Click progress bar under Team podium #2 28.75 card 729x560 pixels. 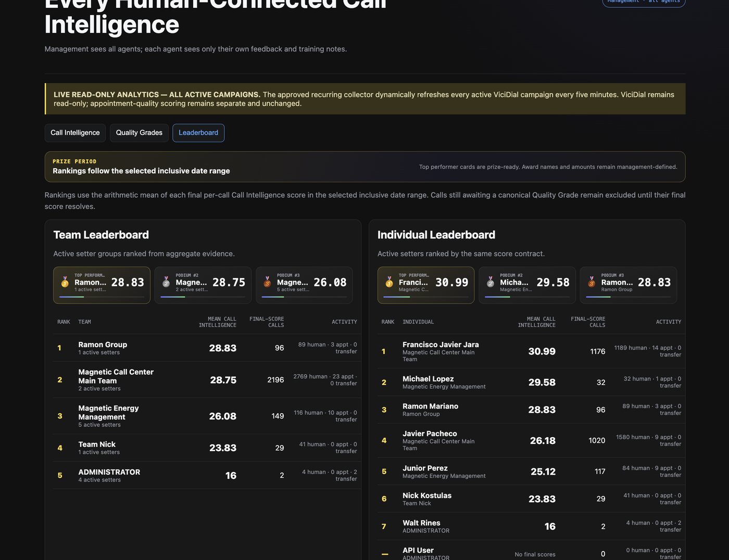[x=203, y=297]
